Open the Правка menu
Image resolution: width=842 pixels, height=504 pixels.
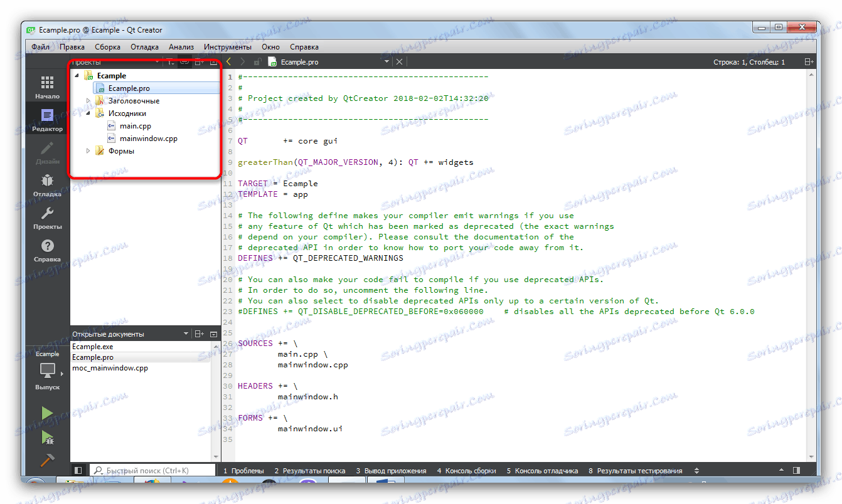point(72,47)
